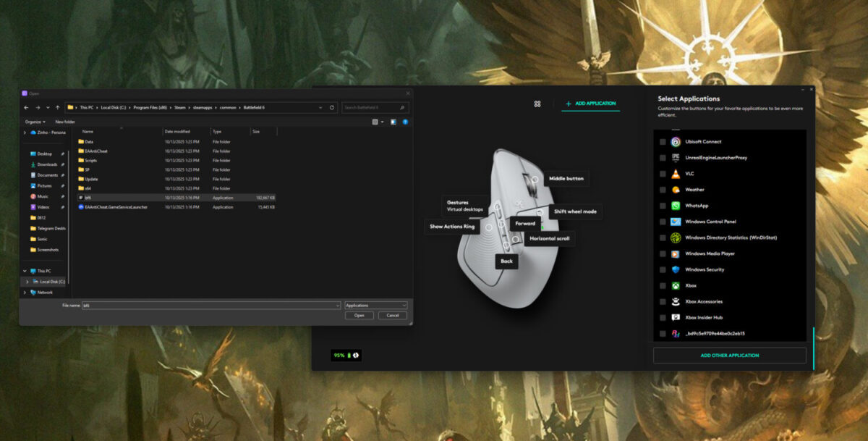Screen dimensions: 868x441
Task: Click the VLC cone icon
Action: click(675, 174)
